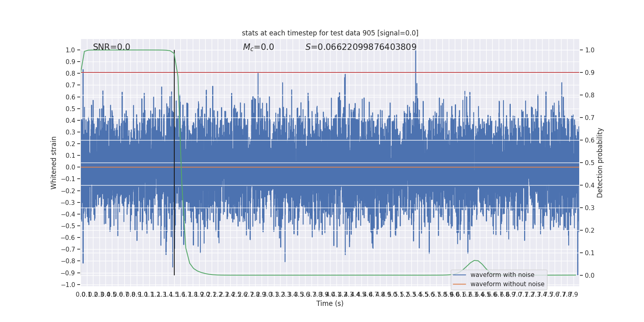Image resolution: width=644 pixels, height=322 pixels.
Task: Click the right axis tick label 0.5
Action: pos(590,163)
